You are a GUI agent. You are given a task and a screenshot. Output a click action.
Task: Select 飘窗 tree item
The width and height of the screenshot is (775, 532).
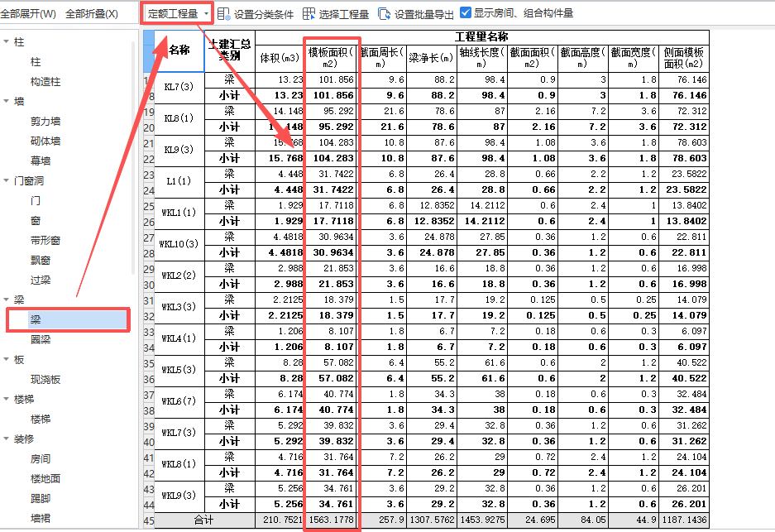click(41, 260)
